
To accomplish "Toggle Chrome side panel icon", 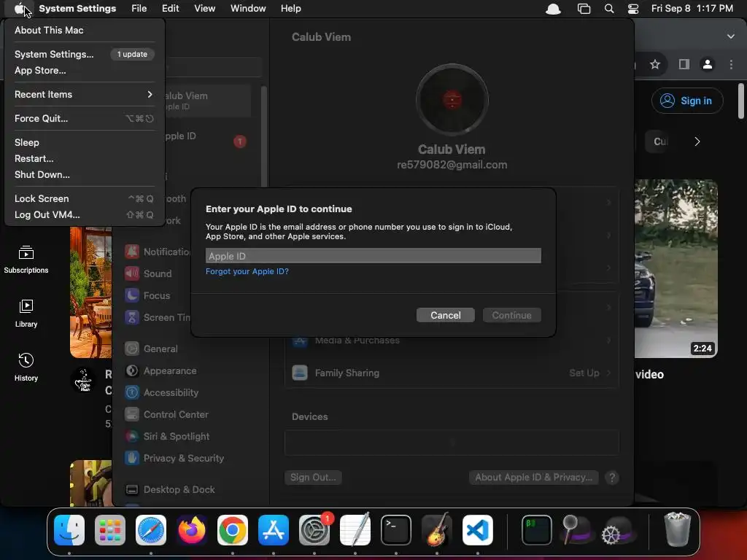I will tap(684, 64).
